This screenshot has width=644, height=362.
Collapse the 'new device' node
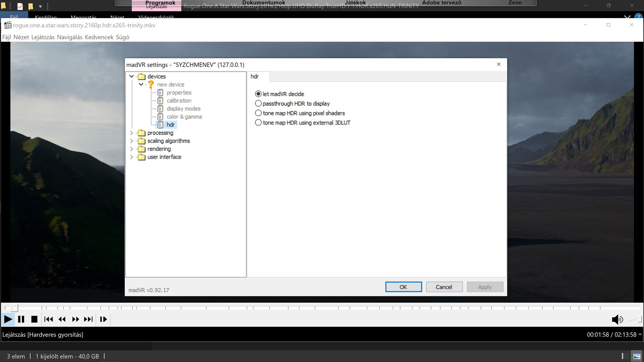pyautogui.click(x=141, y=85)
